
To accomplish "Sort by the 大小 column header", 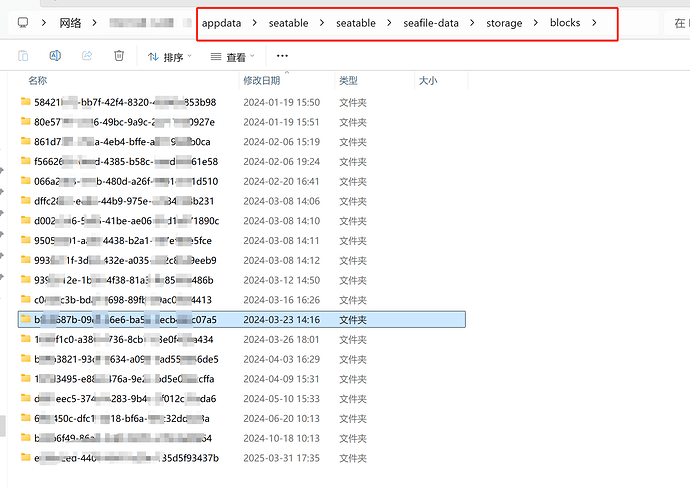I will click(428, 81).
